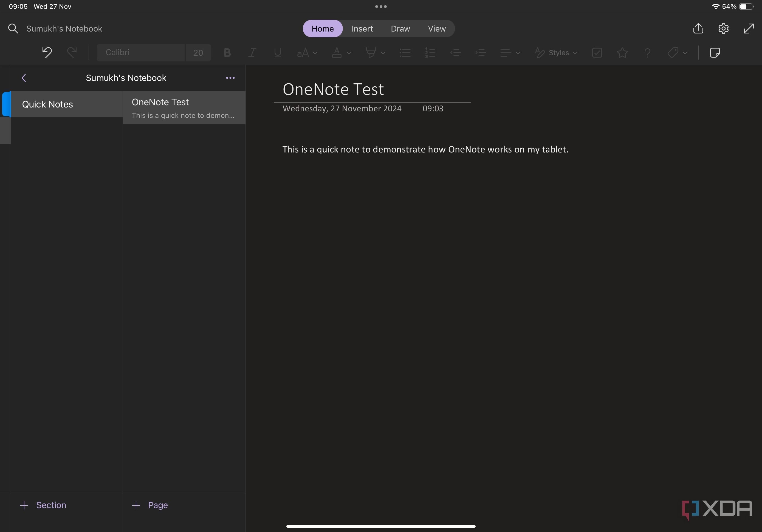
Task: Open notebook more options ellipsis
Action: 230,78
